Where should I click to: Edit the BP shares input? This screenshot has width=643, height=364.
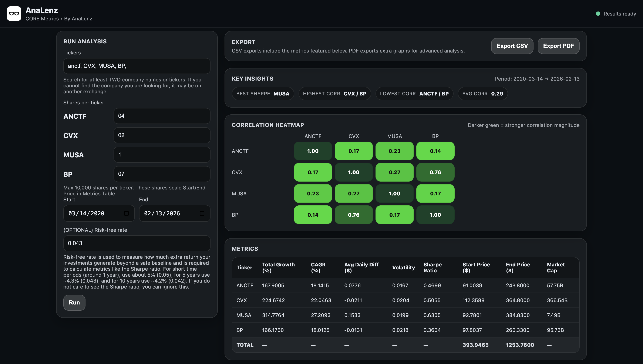[162, 174]
